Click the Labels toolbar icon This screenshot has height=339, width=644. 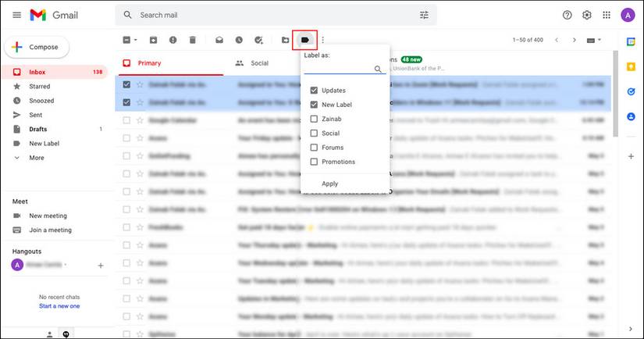tap(304, 40)
